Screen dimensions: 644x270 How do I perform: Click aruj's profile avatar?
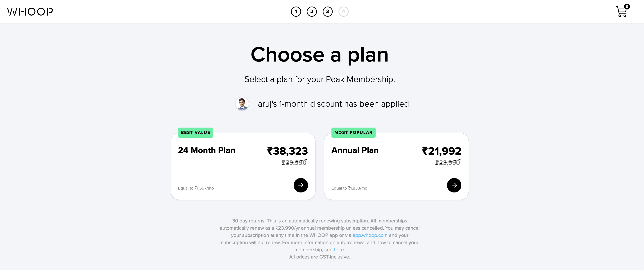click(242, 104)
